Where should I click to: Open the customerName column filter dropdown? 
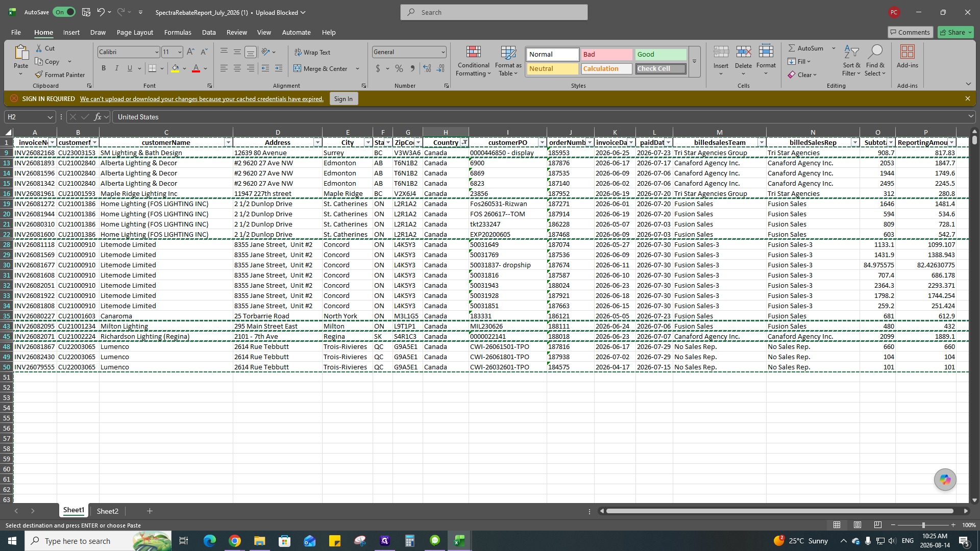pyautogui.click(x=228, y=142)
